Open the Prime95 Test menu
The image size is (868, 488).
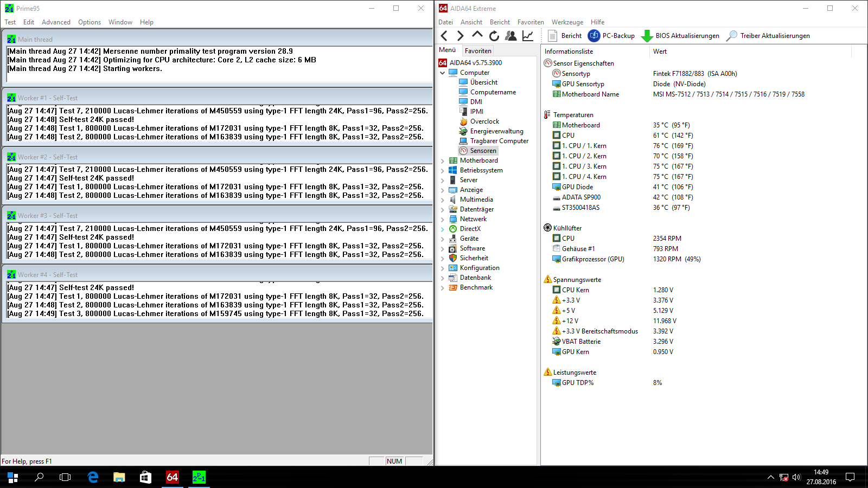10,22
